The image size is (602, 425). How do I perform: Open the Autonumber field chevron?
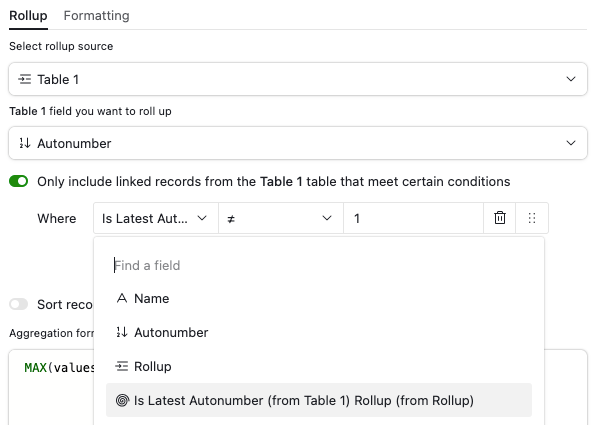571,143
